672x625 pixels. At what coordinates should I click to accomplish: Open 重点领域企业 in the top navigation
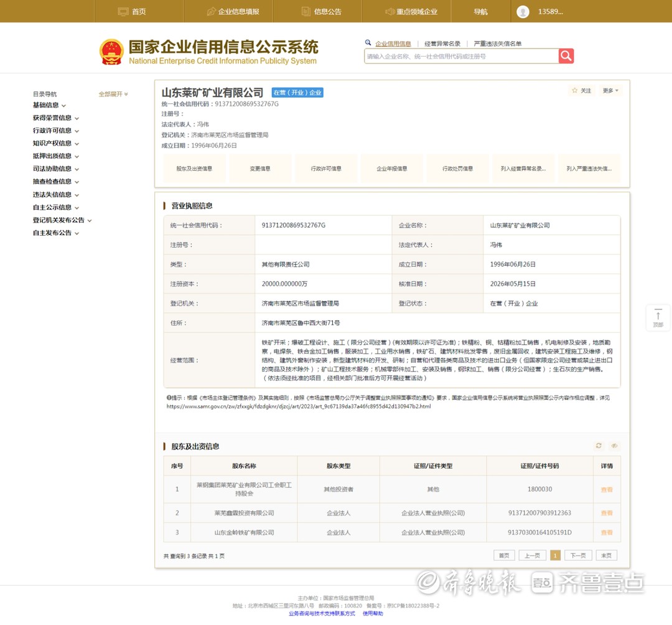pyautogui.click(x=411, y=12)
